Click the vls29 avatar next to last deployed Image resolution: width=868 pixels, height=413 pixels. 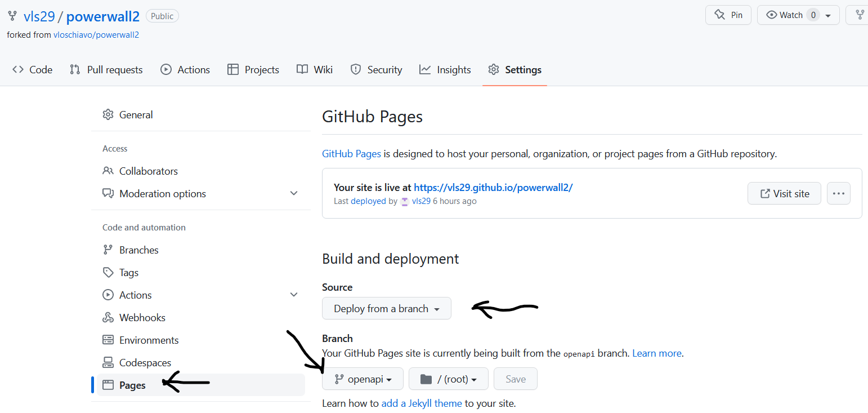(405, 201)
